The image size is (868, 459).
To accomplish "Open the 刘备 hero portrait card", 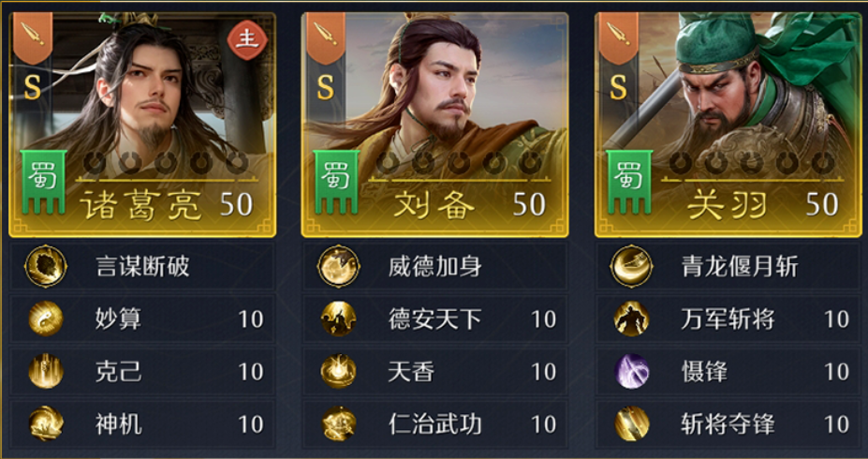I will [435, 125].
